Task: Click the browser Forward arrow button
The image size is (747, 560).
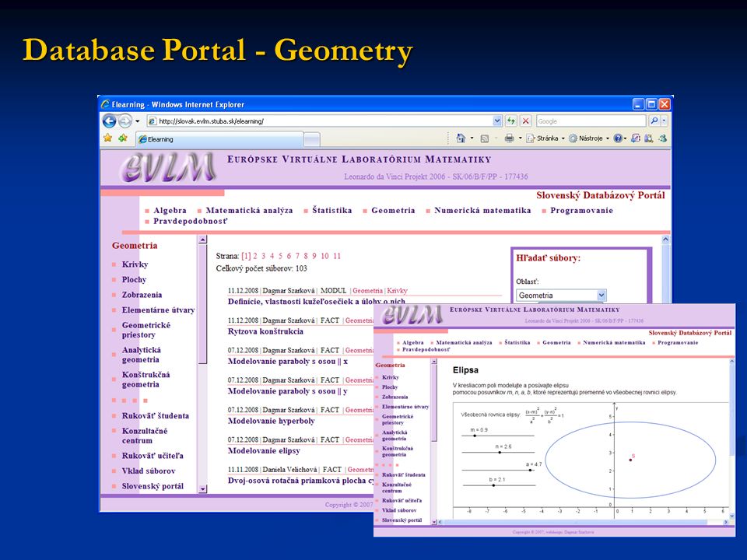Action: pos(124,121)
